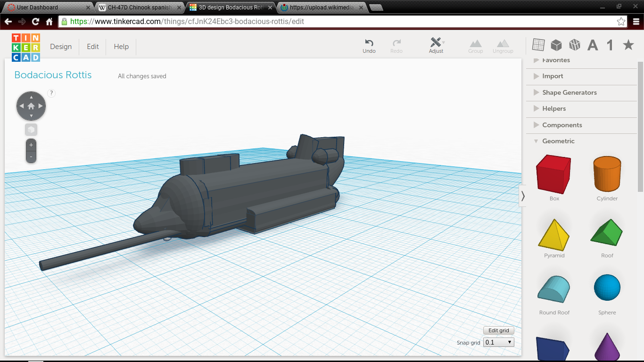Image resolution: width=644 pixels, height=362 pixels.
Task: Click the Tinkercad logo
Action: (26, 47)
